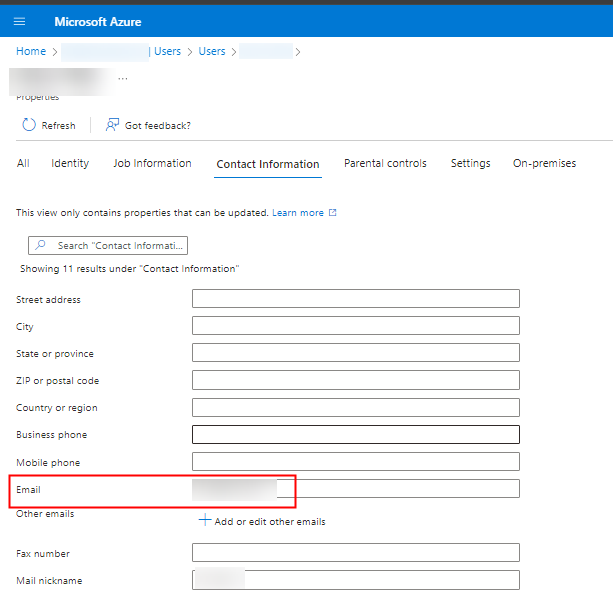Viewport: 613px width, 612px height.
Task: Click the Country or region field
Action: coord(355,407)
